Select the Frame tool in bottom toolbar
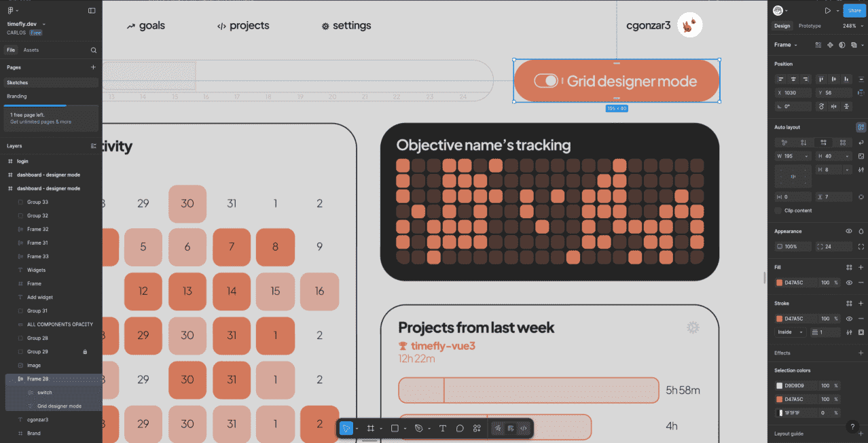868x443 pixels. point(371,428)
